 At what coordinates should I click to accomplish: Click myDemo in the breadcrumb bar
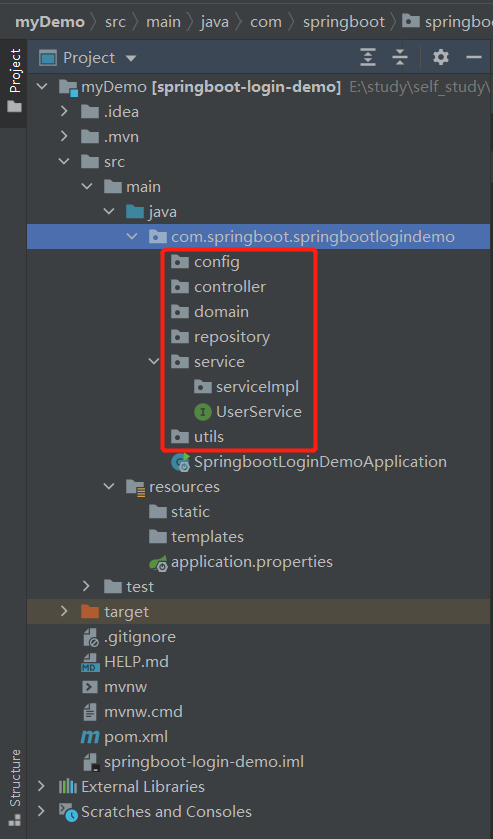50,22
